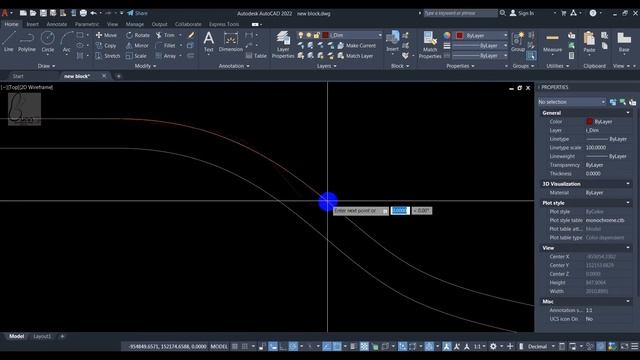Click Make Current layer button
The image size is (640, 360).
(357, 46)
